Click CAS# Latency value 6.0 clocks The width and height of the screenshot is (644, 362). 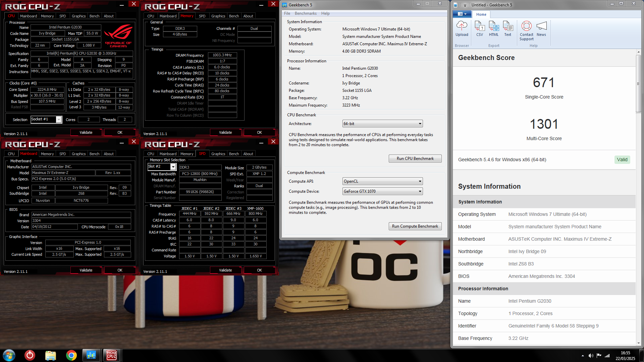point(222,67)
